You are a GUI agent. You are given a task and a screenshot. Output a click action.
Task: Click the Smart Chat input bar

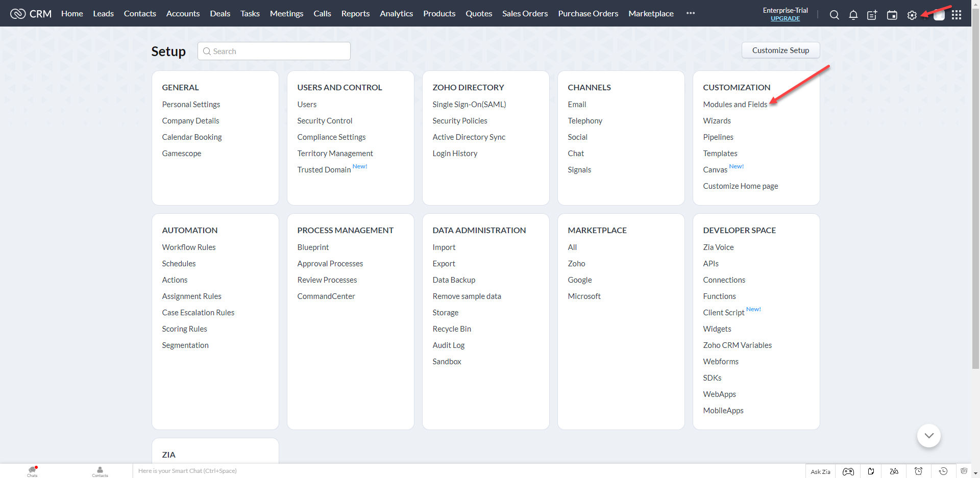click(x=469, y=471)
